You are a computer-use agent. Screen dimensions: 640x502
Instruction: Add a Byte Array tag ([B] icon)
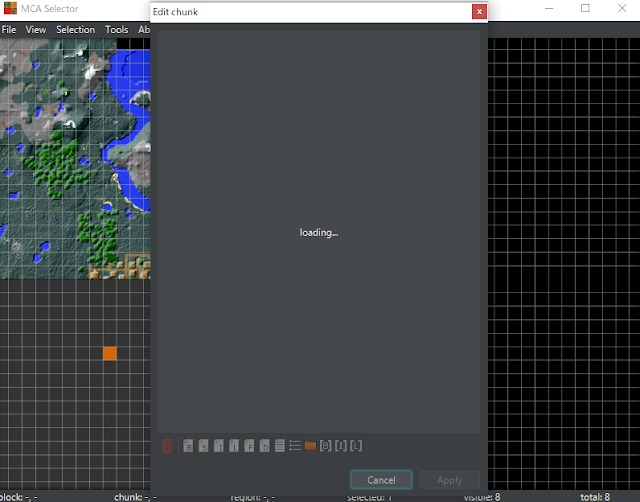pos(325,446)
